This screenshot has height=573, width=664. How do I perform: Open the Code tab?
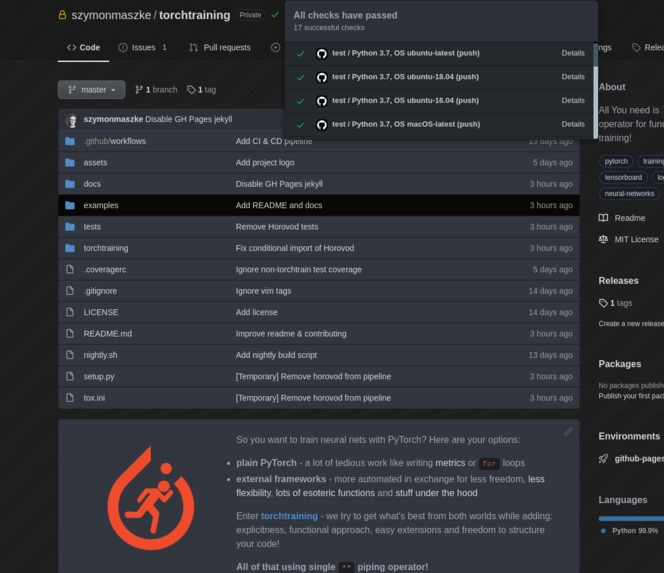coord(83,47)
